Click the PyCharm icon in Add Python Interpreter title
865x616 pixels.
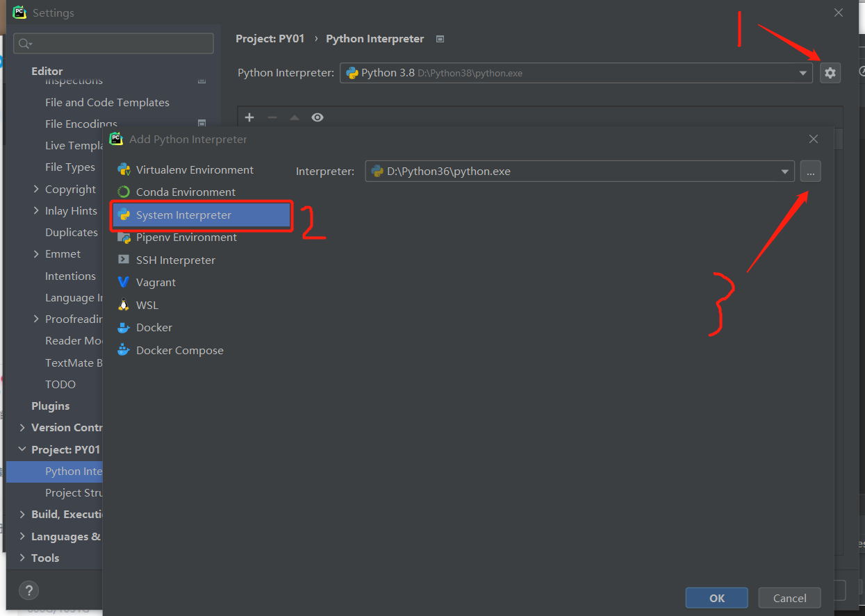pos(117,139)
